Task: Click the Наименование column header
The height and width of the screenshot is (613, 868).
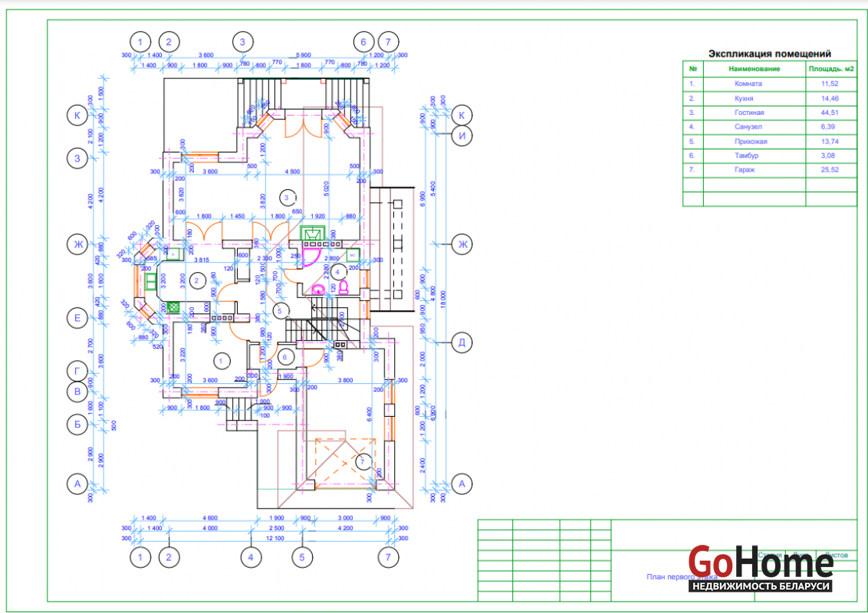Action: [x=754, y=69]
